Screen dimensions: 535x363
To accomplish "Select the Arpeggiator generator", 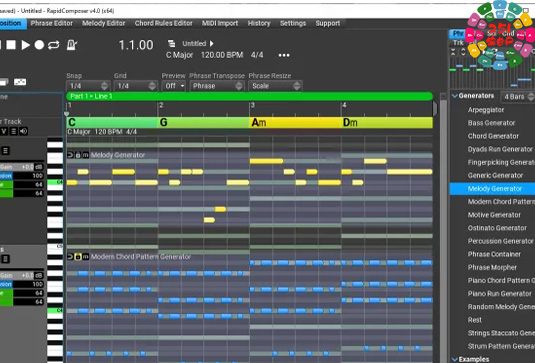I will (x=486, y=110).
